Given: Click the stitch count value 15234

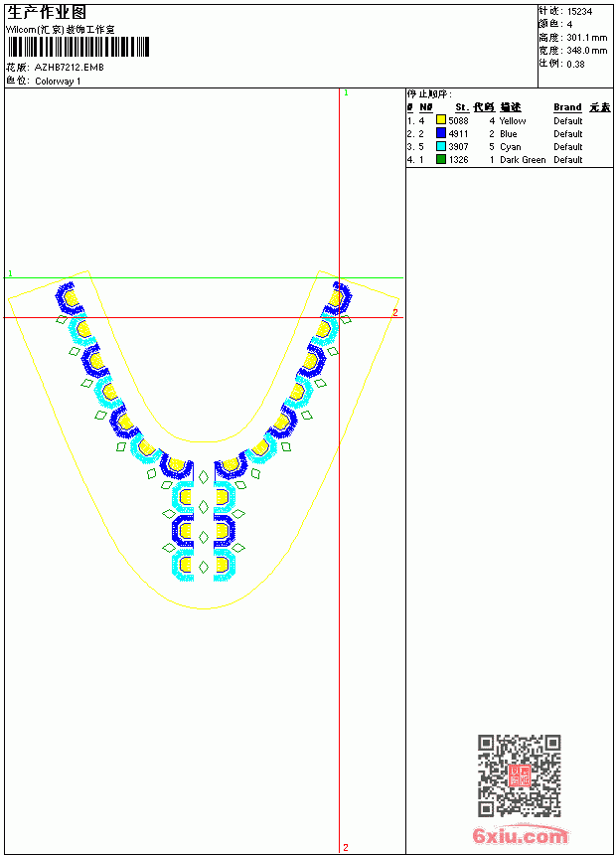Looking at the screenshot, I should (x=579, y=12).
